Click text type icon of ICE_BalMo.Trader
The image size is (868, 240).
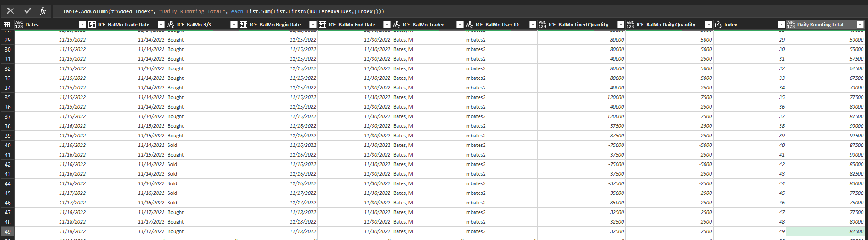pyautogui.click(x=397, y=25)
